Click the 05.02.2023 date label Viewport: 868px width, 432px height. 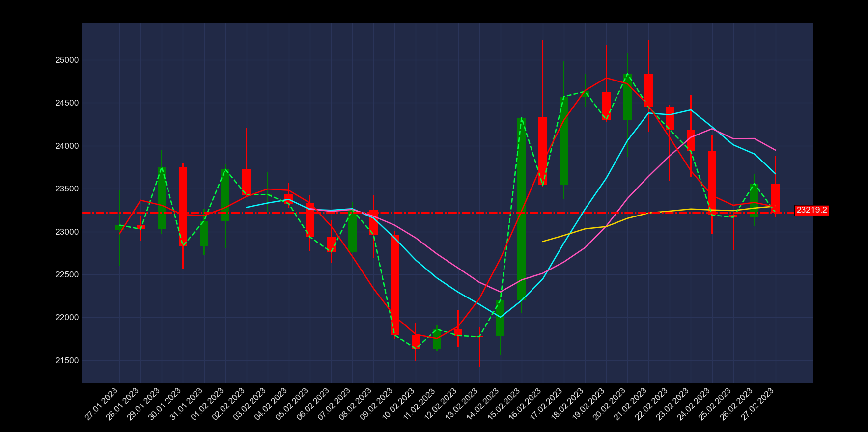292,404
